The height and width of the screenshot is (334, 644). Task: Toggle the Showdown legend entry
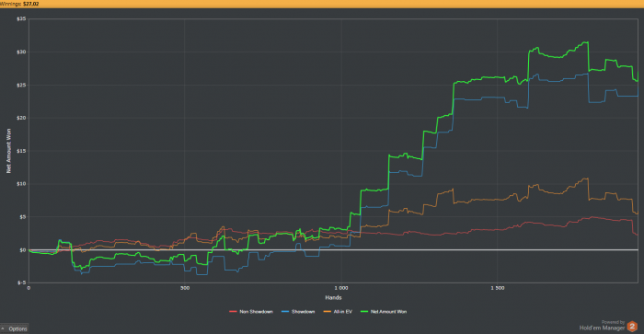pos(298,312)
